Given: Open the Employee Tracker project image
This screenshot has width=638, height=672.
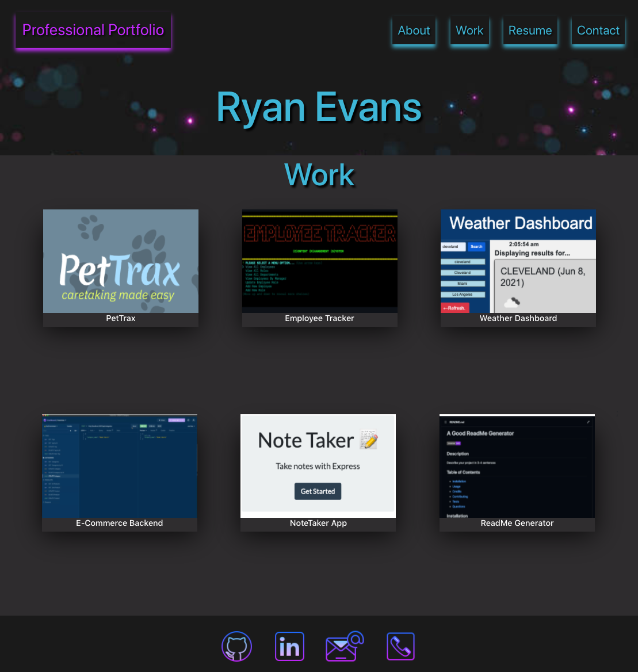Looking at the screenshot, I should pyautogui.click(x=320, y=261).
